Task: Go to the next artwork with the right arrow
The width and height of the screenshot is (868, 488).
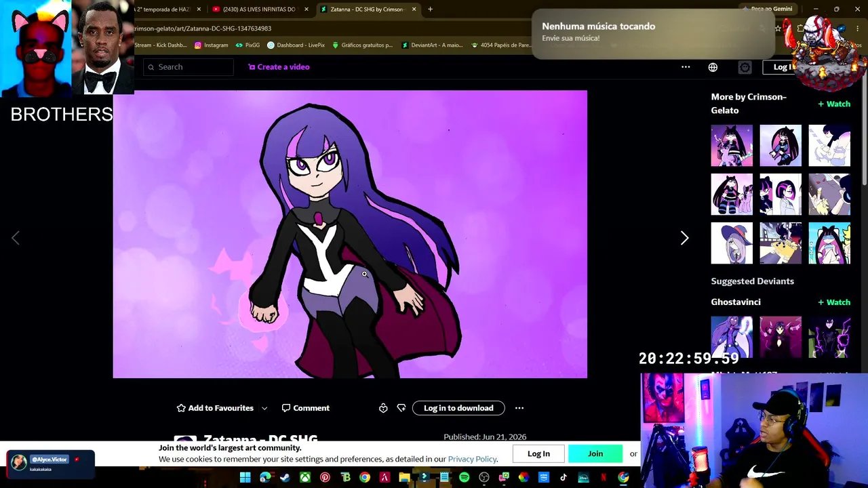Action: click(x=684, y=238)
